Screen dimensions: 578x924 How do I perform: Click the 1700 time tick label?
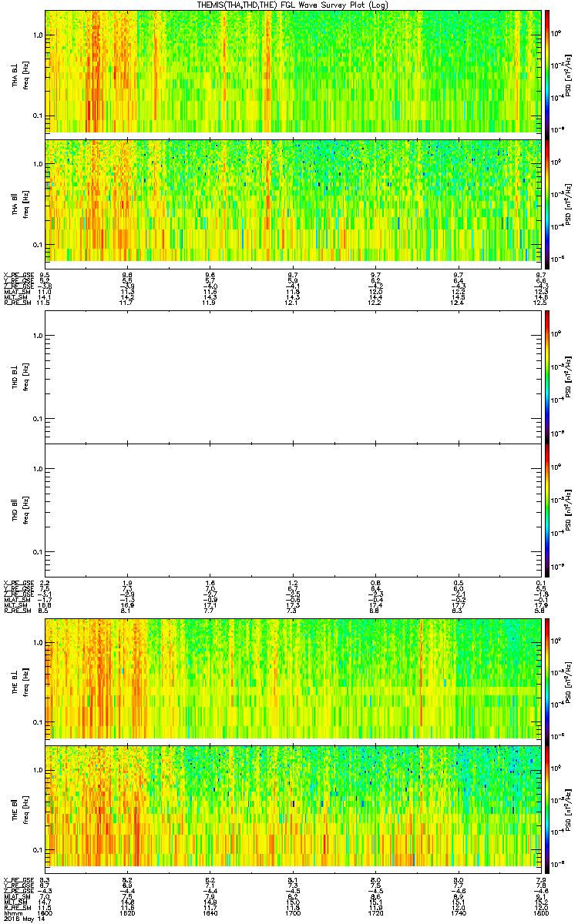[293, 914]
